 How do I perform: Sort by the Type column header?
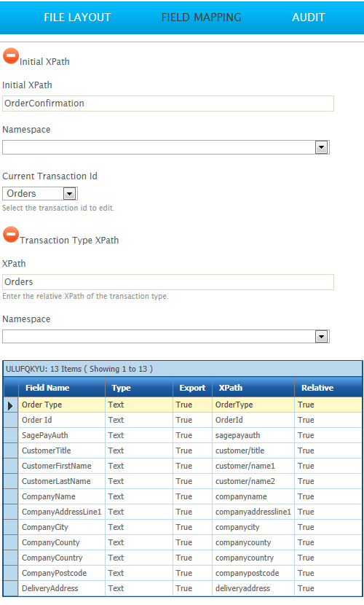click(x=138, y=388)
